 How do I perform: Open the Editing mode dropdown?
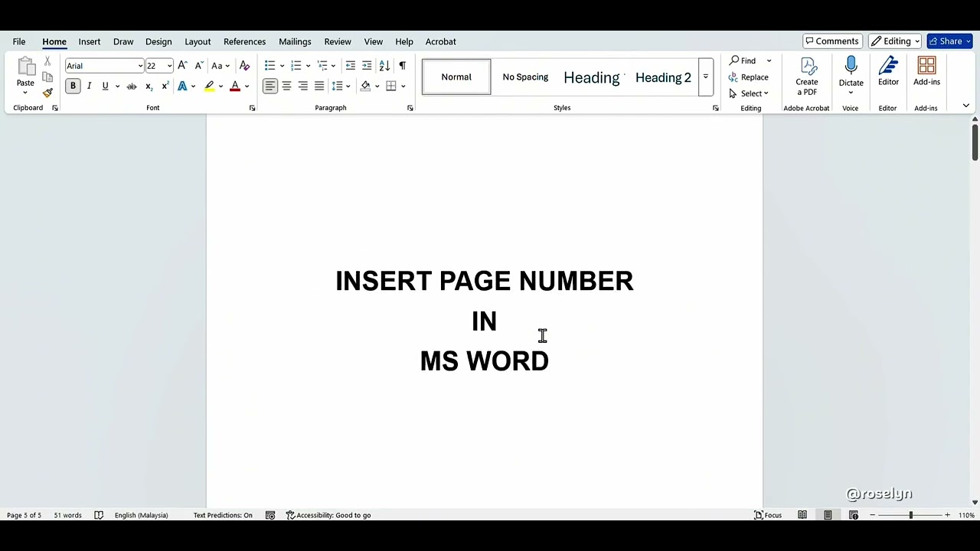coord(895,41)
